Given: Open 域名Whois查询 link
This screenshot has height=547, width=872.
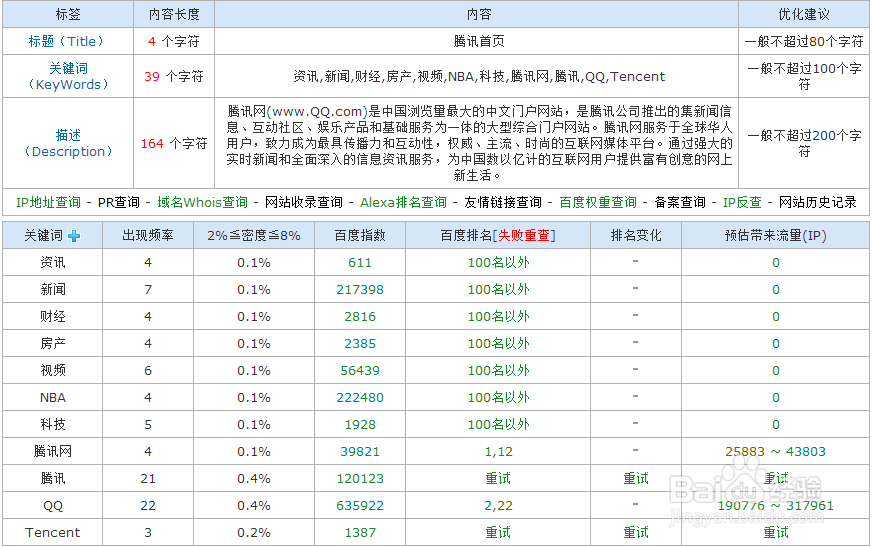Looking at the screenshot, I should [x=202, y=202].
